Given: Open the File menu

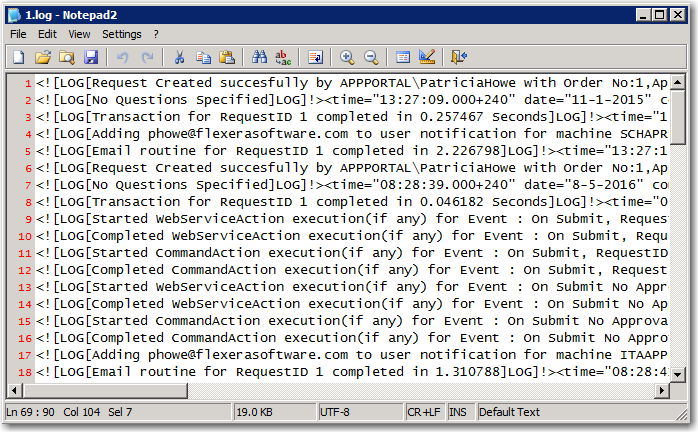Looking at the screenshot, I should coord(18,34).
